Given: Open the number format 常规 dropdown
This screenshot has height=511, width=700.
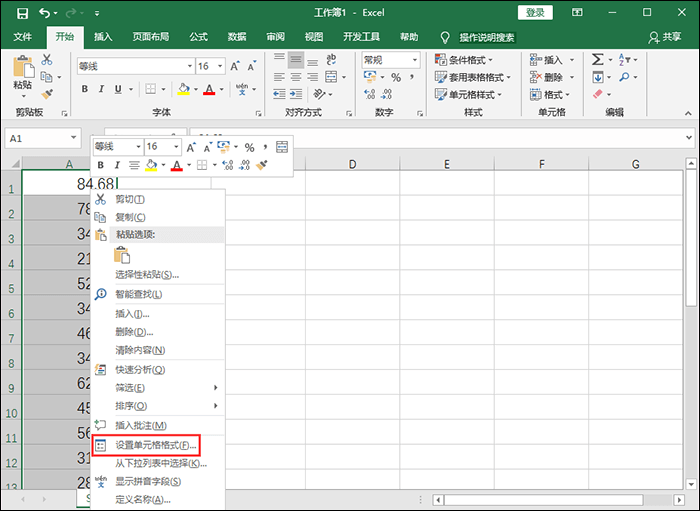Looking at the screenshot, I should click(x=415, y=60).
